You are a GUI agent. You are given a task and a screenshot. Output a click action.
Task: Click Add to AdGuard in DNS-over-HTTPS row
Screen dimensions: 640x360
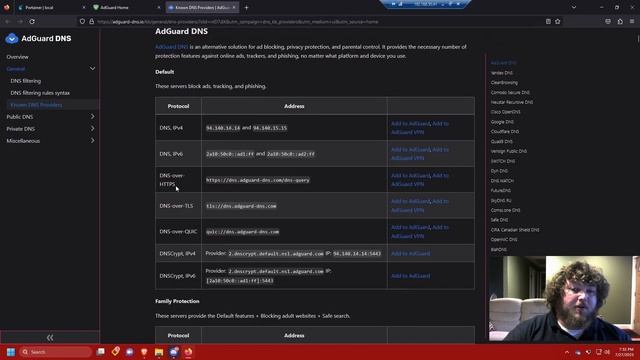(x=410, y=176)
